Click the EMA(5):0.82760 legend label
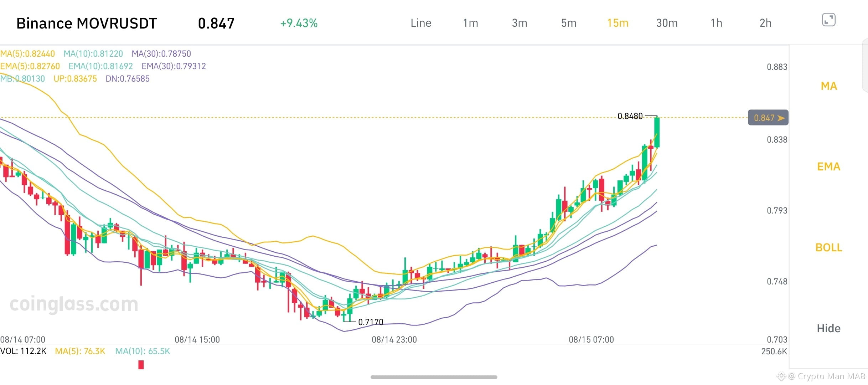 click(x=30, y=66)
